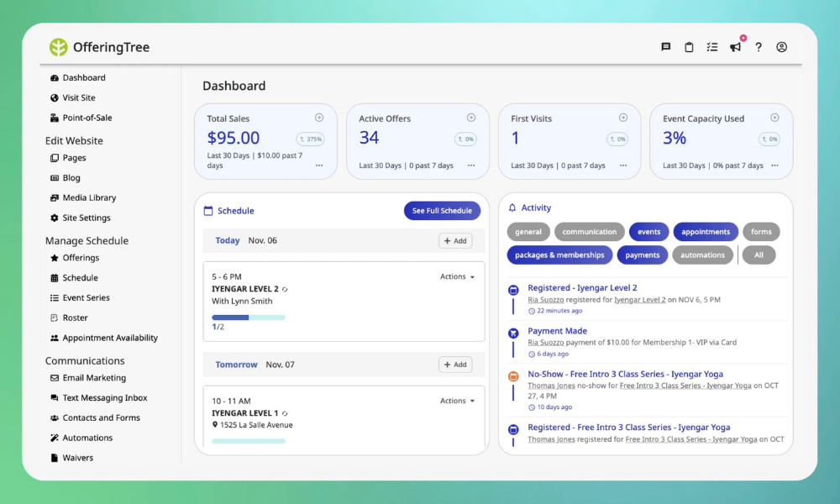Toggle the communication activity filter
Viewport: 840px width, 504px height.
[x=590, y=232]
